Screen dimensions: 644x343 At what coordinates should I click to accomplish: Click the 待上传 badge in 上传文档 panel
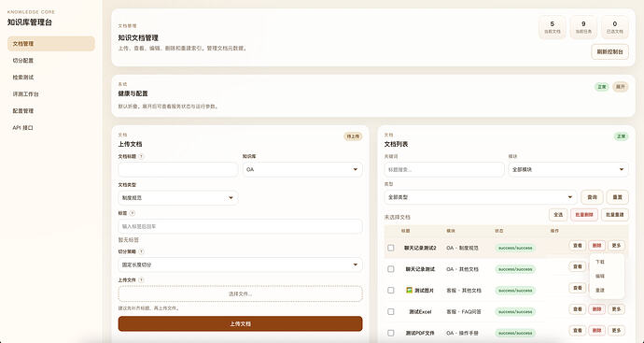pyautogui.click(x=353, y=136)
